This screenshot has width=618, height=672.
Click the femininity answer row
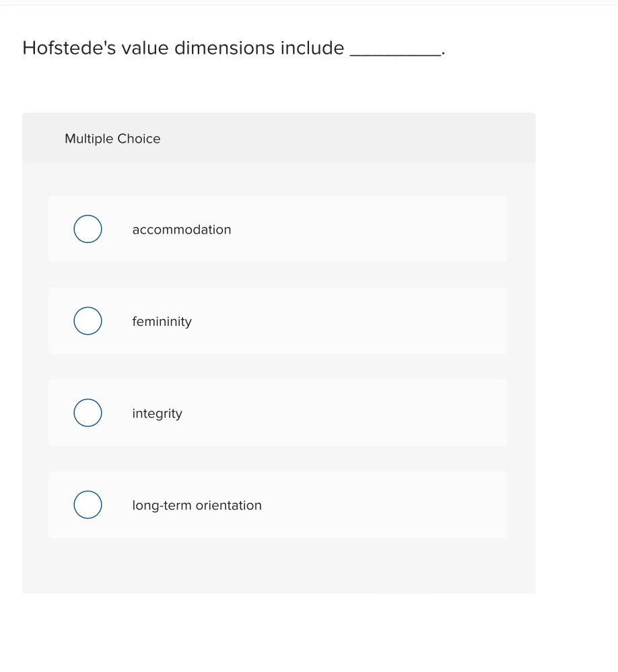pyautogui.click(x=277, y=321)
